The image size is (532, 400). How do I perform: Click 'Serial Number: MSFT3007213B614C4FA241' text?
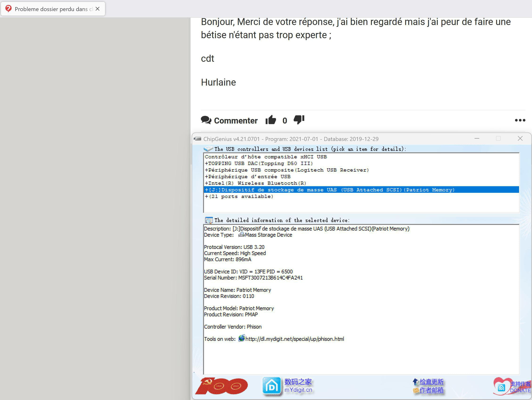pos(253,278)
